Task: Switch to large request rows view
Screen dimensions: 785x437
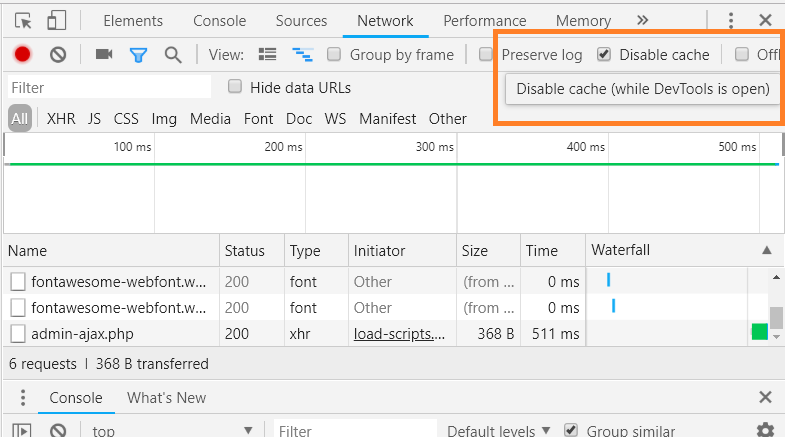Action: pyautogui.click(x=267, y=55)
